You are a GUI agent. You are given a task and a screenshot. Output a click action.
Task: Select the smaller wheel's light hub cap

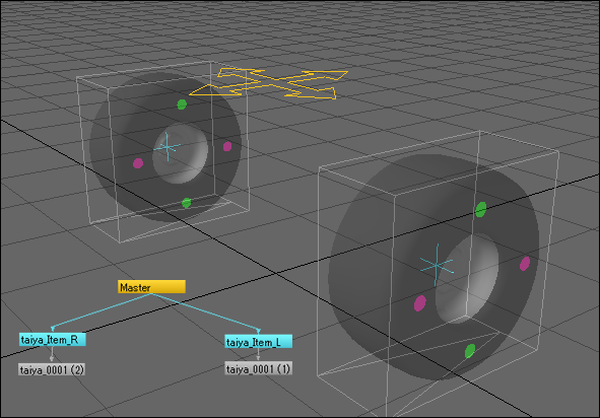pos(180,154)
